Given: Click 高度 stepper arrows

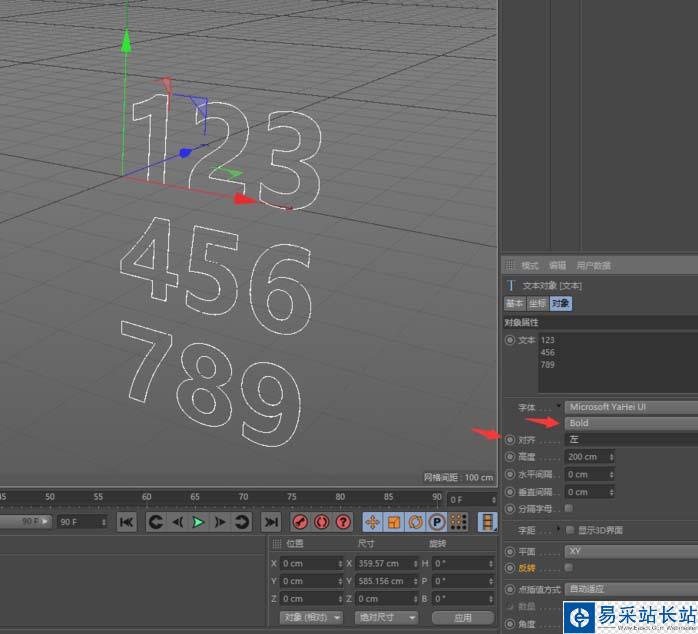Looking at the screenshot, I should pyautogui.click(x=611, y=457).
